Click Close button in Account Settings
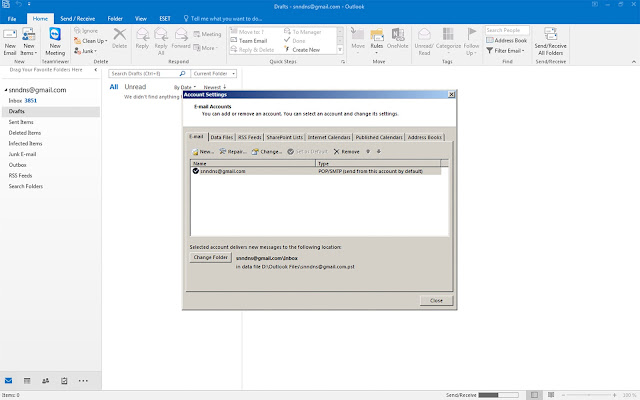This screenshot has height=400, width=640. pyautogui.click(x=436, y=300)
